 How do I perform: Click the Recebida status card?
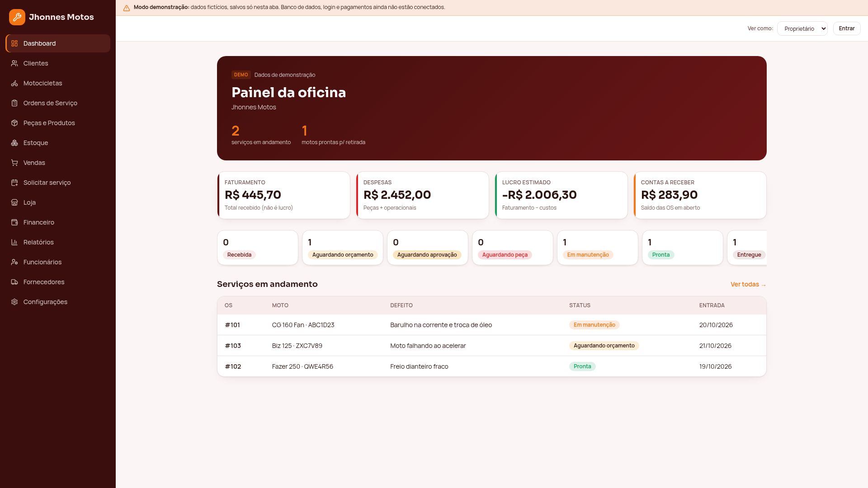[x=258, y=248]
